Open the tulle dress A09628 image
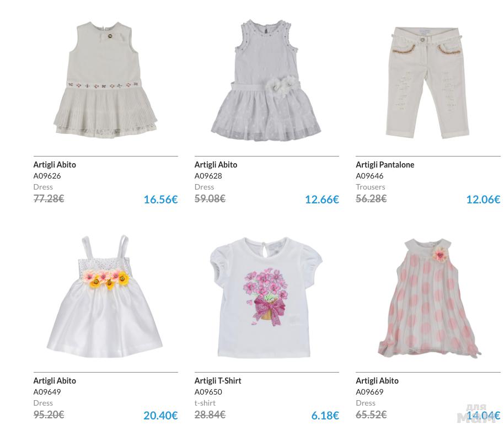This screenshot has height=431, width=504. click(266, 80)
